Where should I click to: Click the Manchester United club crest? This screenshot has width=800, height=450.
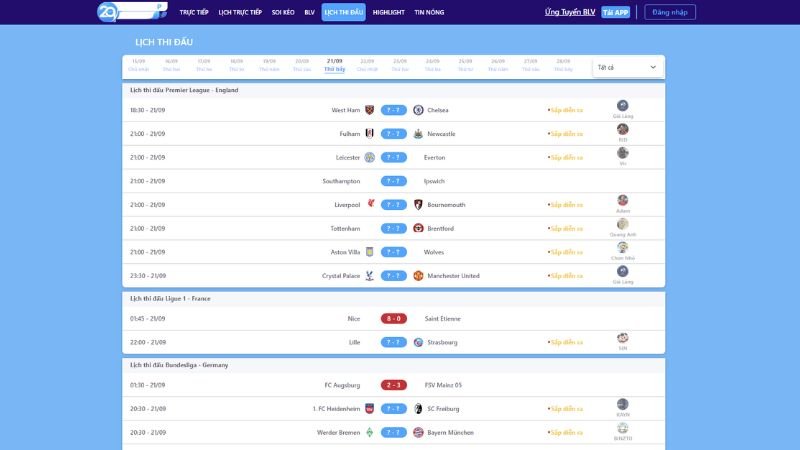click(x=418, y=276)
